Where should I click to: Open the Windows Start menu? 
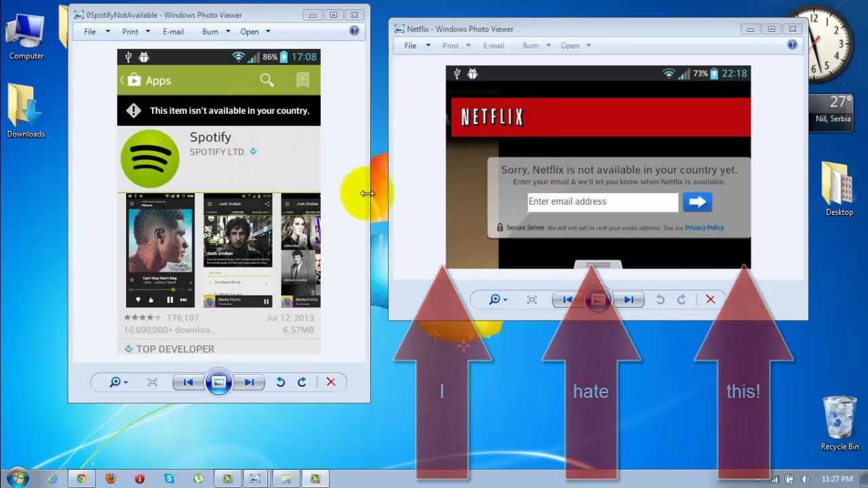[16, 478]
